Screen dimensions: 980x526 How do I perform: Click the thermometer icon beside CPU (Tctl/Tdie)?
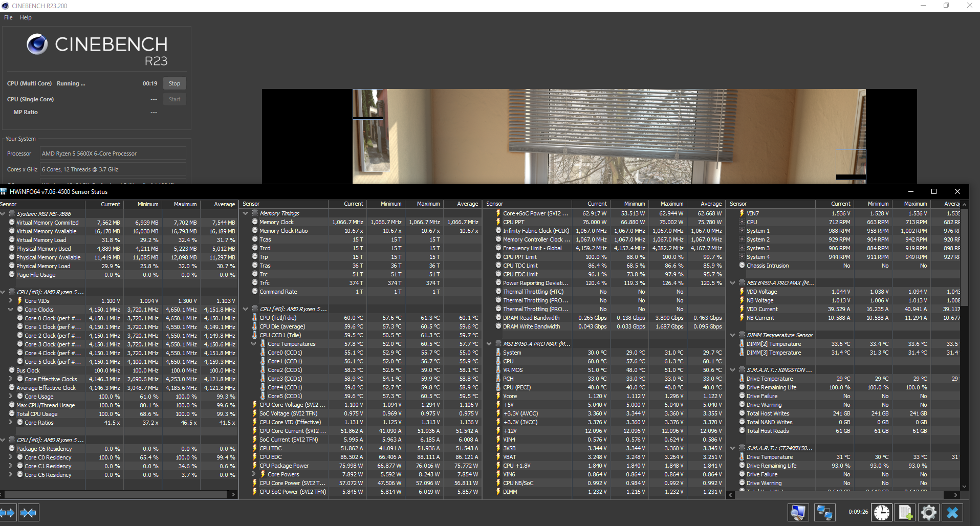coord(255,318)
